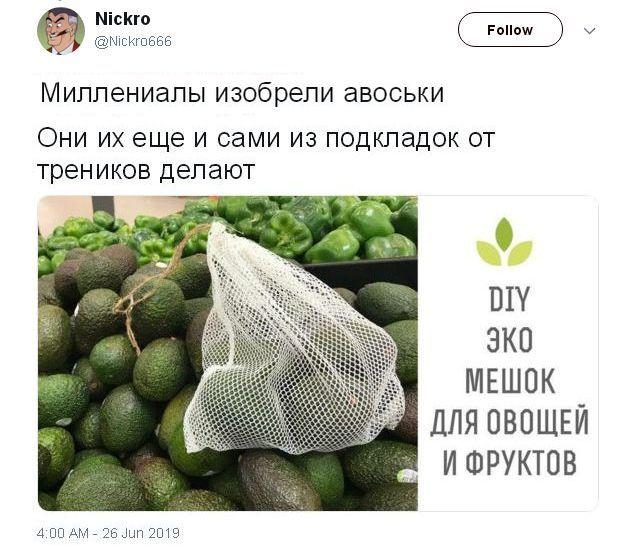Click the second tweet line about подкладок

coord(266,138)
